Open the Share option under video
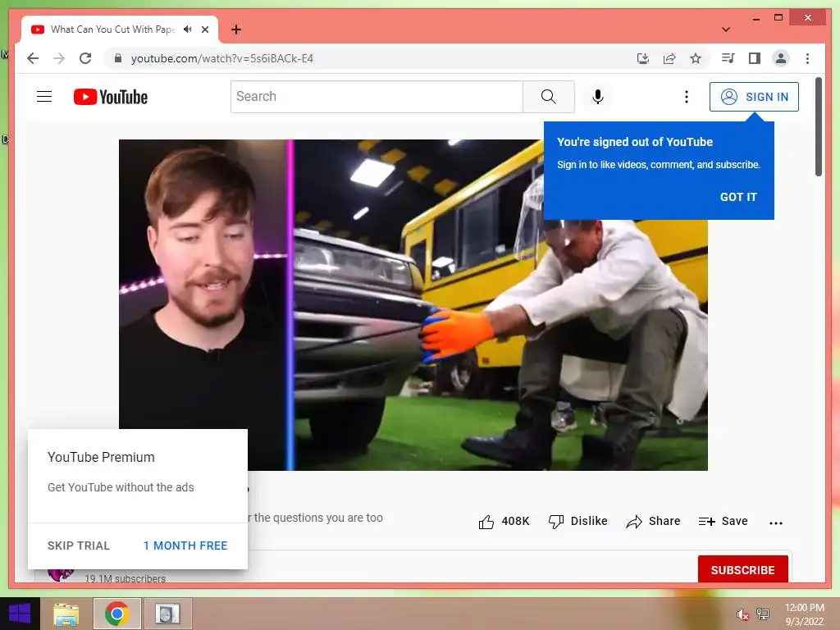Screen dimensions: 840x630 click(653, 521)
